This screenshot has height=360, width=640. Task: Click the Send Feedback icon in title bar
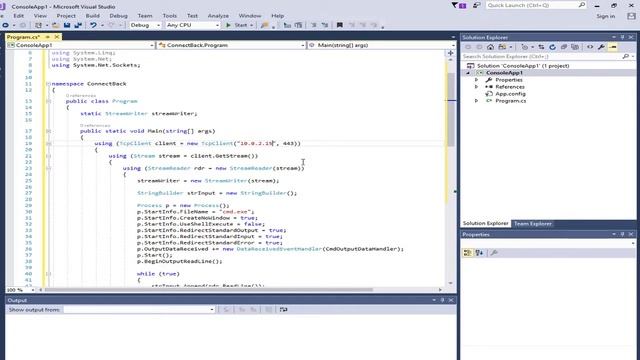(476, 5)
